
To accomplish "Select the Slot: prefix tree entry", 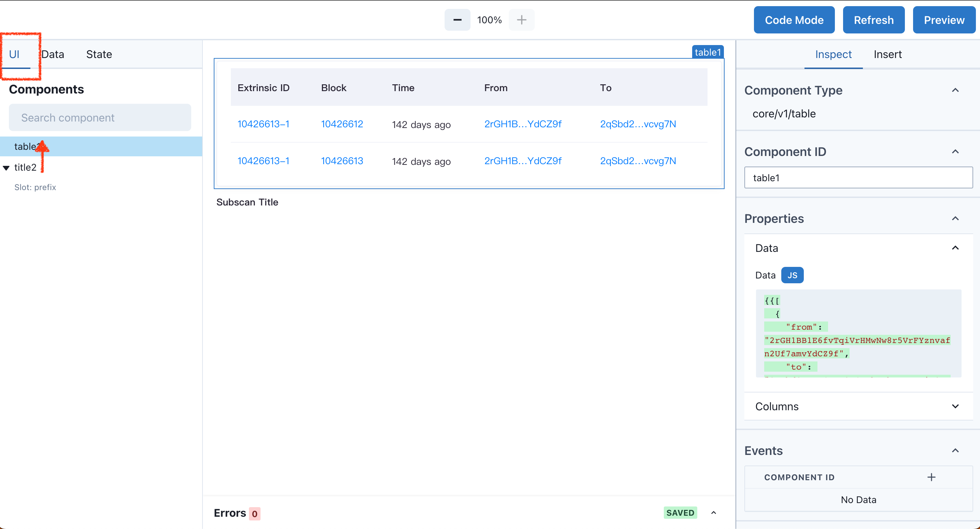I will pos(35,187).
